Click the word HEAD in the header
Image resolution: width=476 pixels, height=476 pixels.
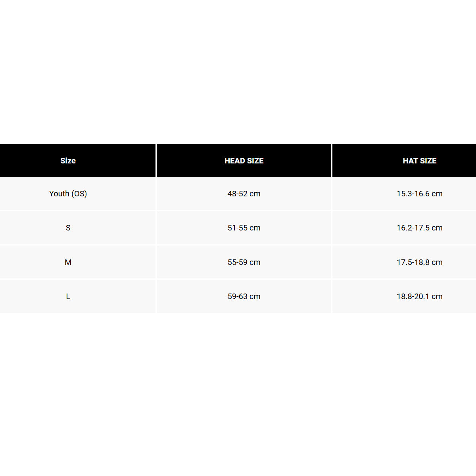[x=234, y=161]
